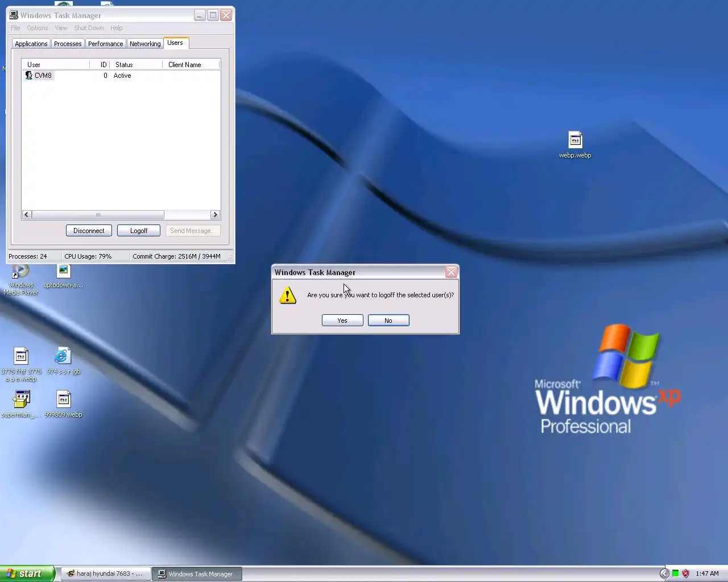Click the Windows Task Manager taskbar button

(197, 573)
